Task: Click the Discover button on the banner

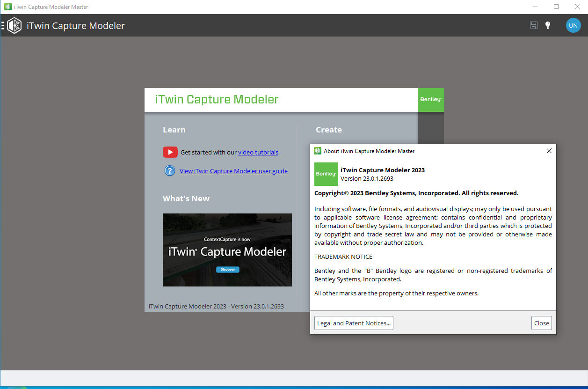Action: point(228,269)
